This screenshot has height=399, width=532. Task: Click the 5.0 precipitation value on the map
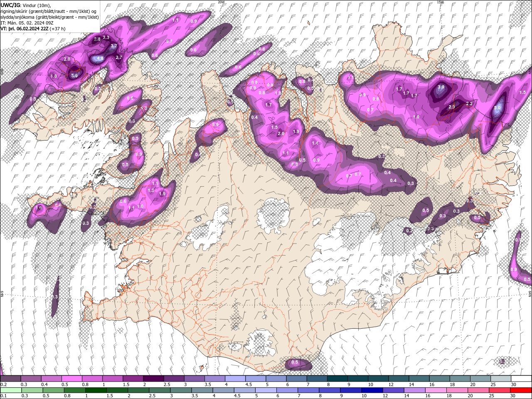click(497, 108)
